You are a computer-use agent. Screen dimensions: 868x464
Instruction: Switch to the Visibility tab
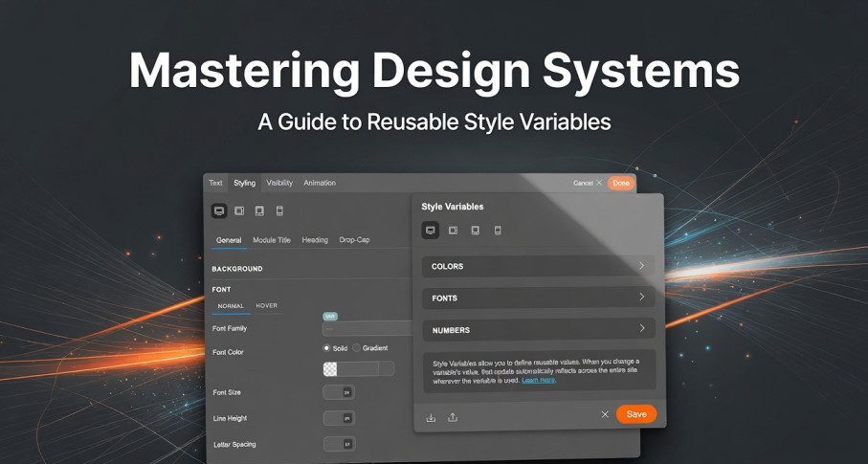click(279, 183)
